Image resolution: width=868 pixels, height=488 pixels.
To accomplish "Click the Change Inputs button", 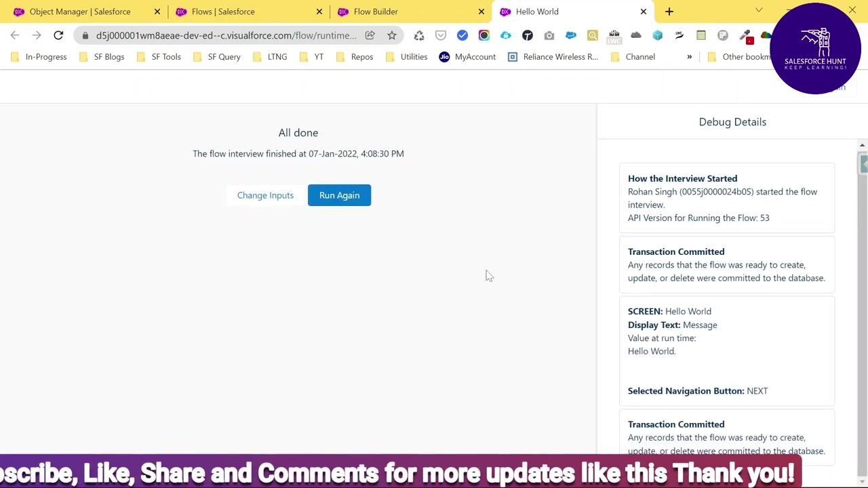I will [x=265, y=195].
